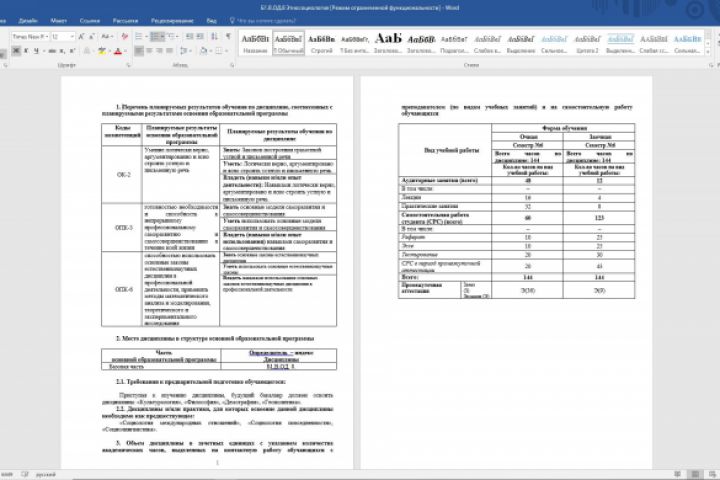Sort selected text icon
This screenshot has height=480, width=720.
[x=214, y=36]
